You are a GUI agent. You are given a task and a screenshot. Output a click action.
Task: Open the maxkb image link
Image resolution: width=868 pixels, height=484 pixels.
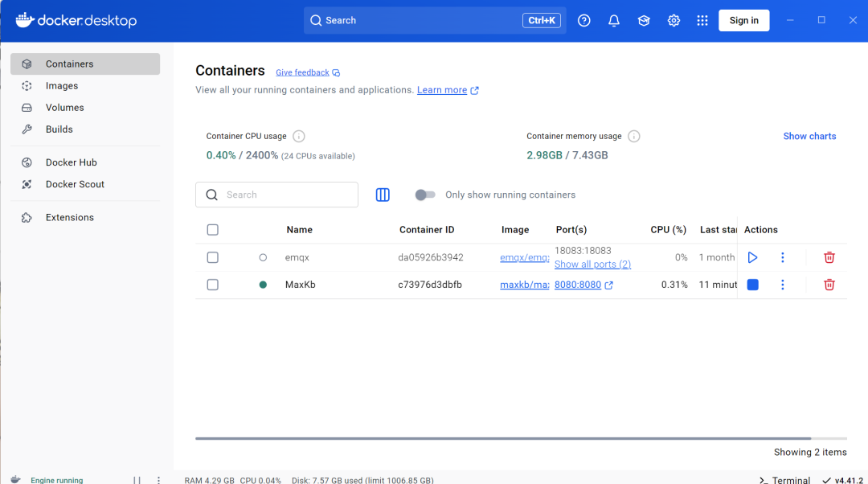click(x=525, y=285)
